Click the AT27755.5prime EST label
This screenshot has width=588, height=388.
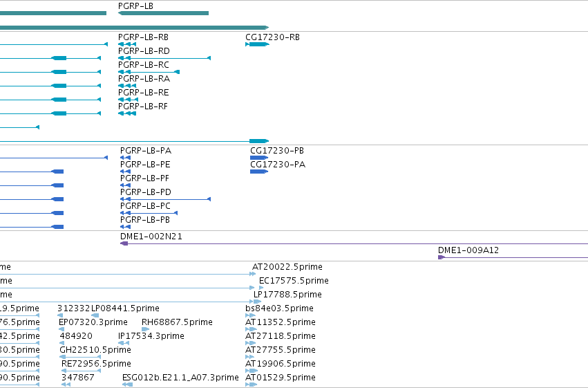[x=281, y=350]
